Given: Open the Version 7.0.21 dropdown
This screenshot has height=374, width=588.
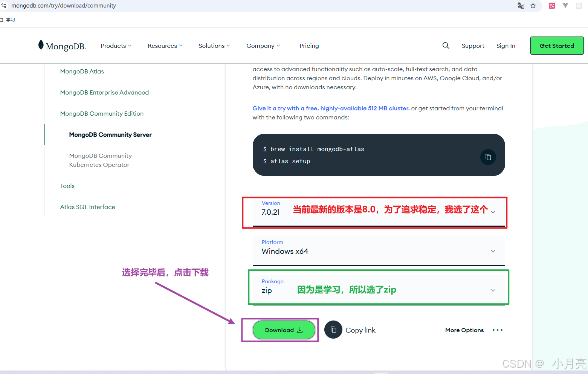Looking at the screenshot, I should [x=379, y=212].
